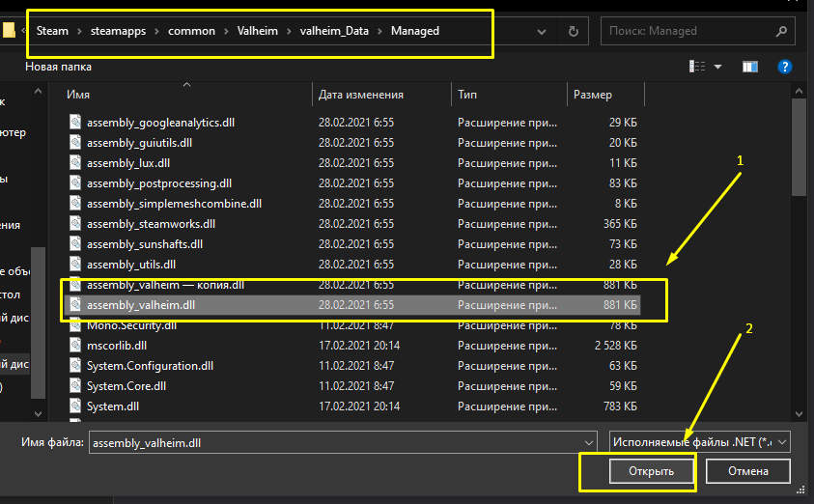Open the view options dropdown arrow
This screenshot has height=504, width=814.
718,67
